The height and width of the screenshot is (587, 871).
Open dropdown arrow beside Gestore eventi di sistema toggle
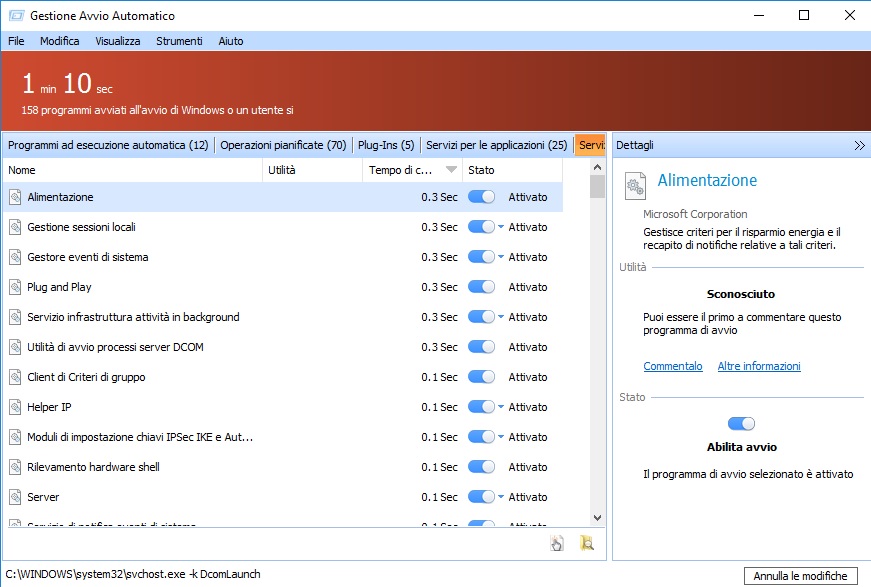pyautogui.click(x=501, y=258)
